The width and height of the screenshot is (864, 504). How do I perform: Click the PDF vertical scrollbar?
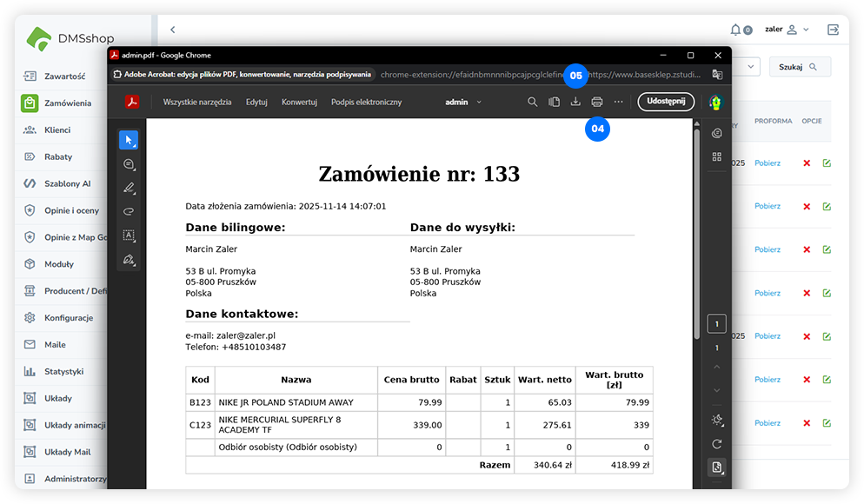point(696,235)
